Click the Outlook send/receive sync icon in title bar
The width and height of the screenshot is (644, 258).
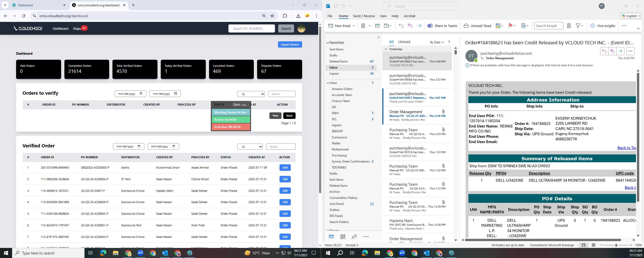[x=336, y=6]
